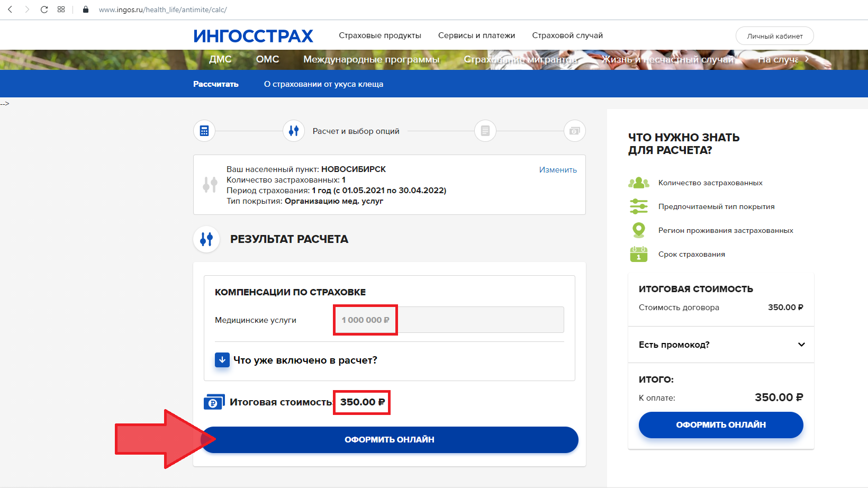Click Количество застрахованных text in sidebar
Image resolution: width=868 pixels, height=488 pixels.
710,183
